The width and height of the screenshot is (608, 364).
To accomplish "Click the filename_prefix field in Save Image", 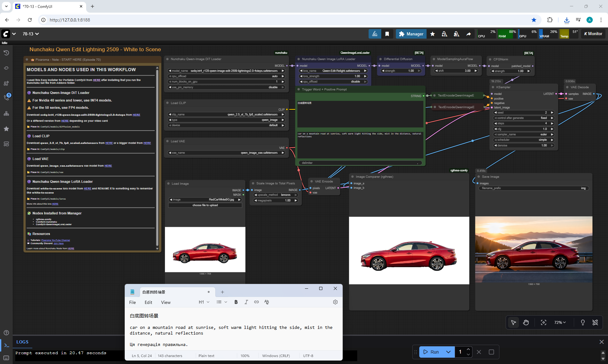I will coord(533,188).
